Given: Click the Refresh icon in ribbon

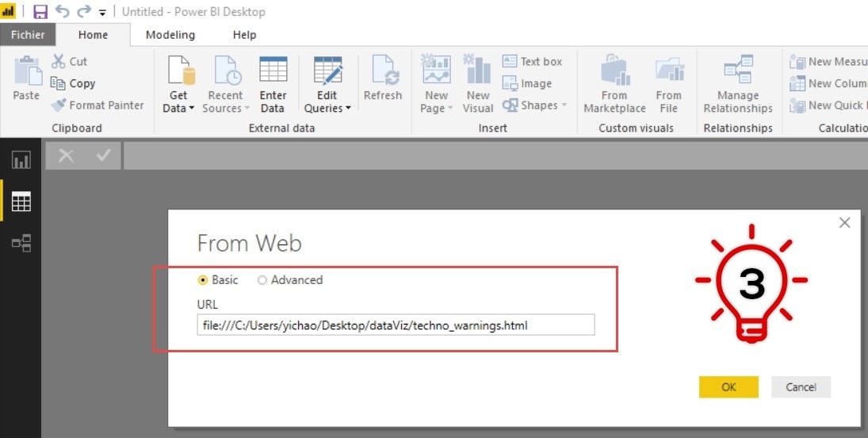Looking at the screenshot, I should coord(383,72).
